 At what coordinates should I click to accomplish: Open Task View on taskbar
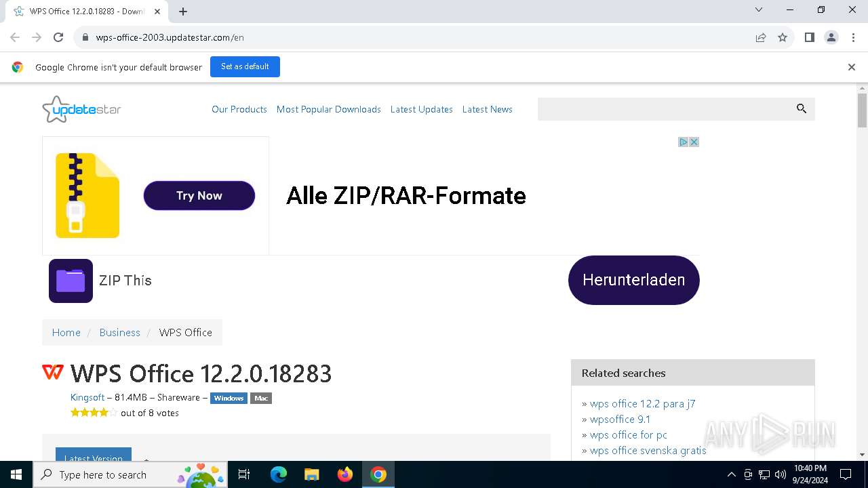[x=244, y=474]
